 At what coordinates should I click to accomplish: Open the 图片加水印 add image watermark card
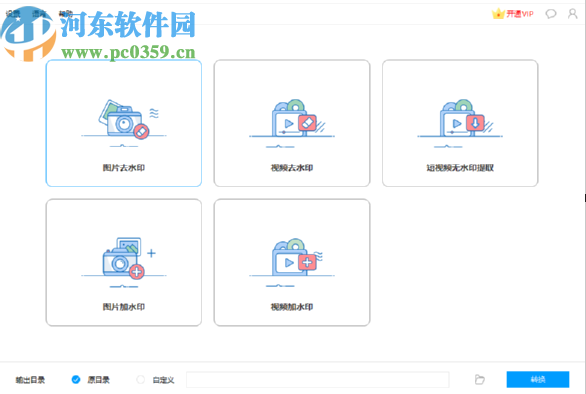click(124, 262)
